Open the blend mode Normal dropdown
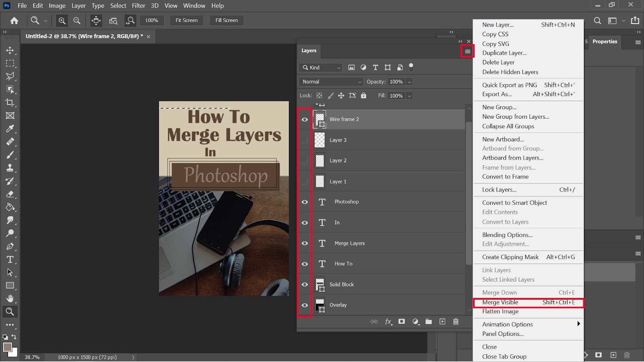Viewport: 644px width, 362px height. click(x=331, y=82)
